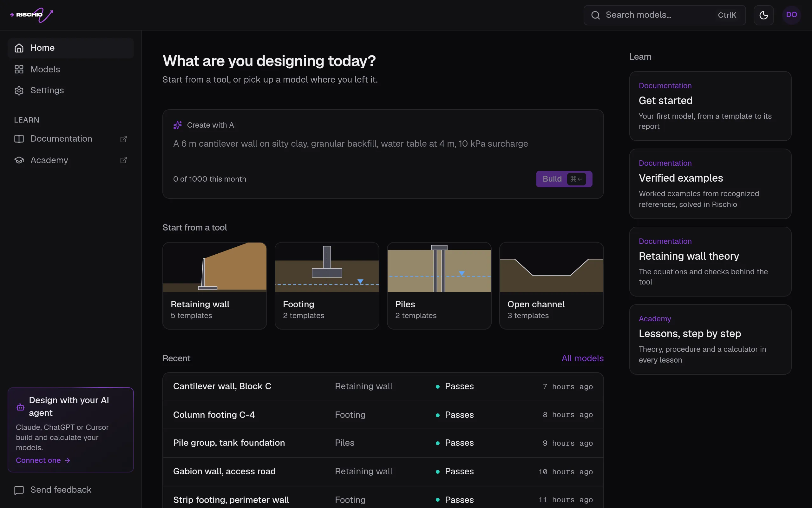The height and width of the screenshot is (508, 812).
Task: Click the Connect one link
Action: coord(43,460)
